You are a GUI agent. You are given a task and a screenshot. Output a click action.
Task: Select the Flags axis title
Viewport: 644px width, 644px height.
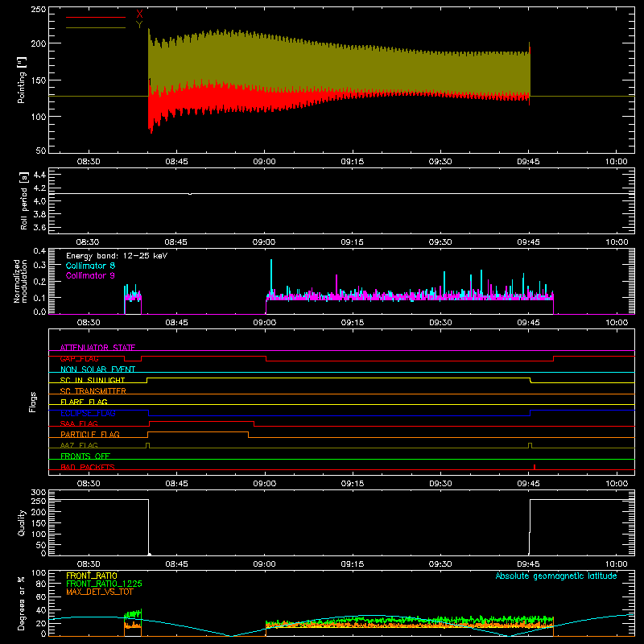33,402
